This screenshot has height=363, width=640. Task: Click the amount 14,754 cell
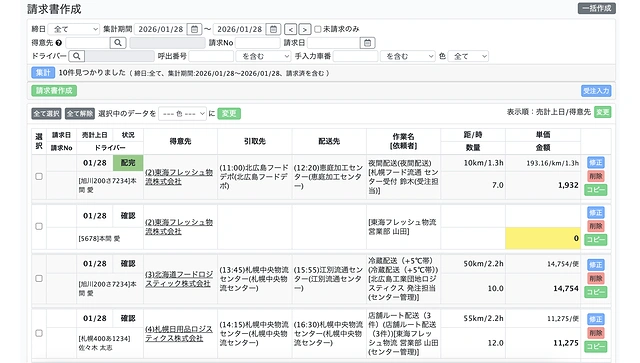543,288
